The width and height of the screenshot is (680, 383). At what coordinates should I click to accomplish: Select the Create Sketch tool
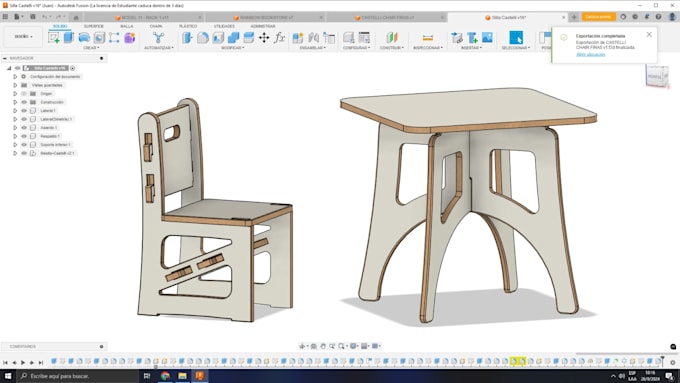[x=54, y=38]
